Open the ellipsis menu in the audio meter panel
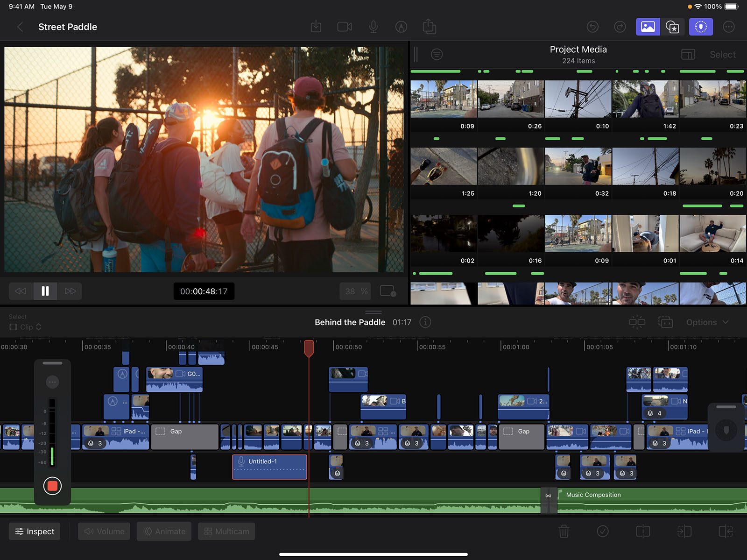 (x=52, y=382)
